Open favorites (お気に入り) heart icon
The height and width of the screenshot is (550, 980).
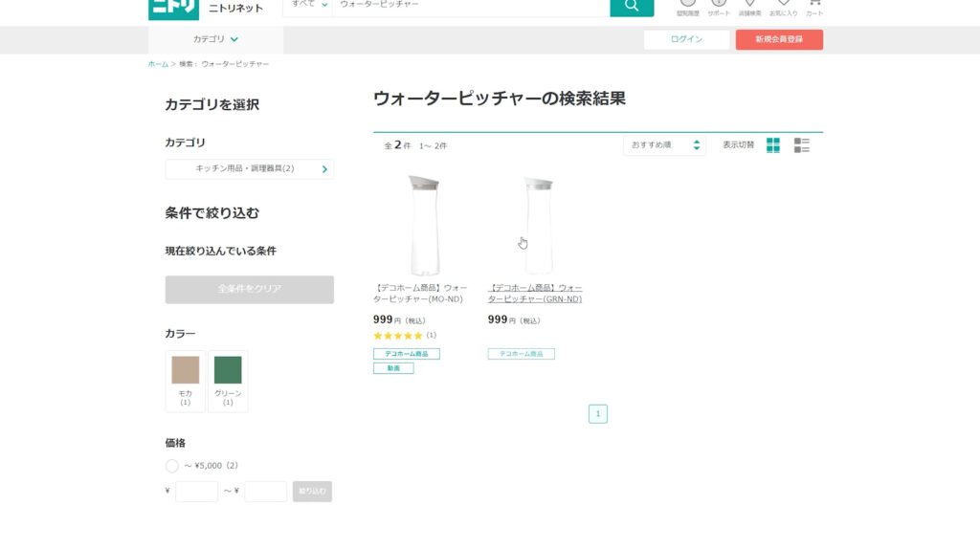[783, 4]
